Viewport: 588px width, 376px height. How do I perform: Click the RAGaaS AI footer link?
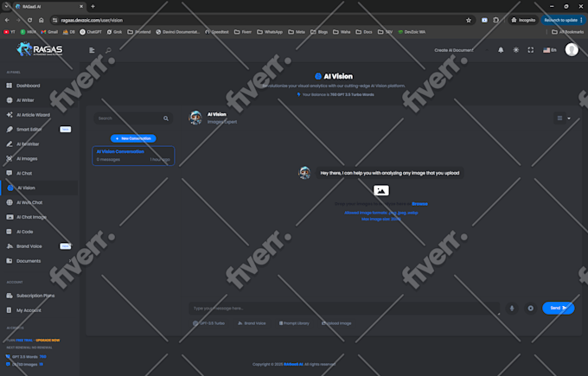point(293,364)
